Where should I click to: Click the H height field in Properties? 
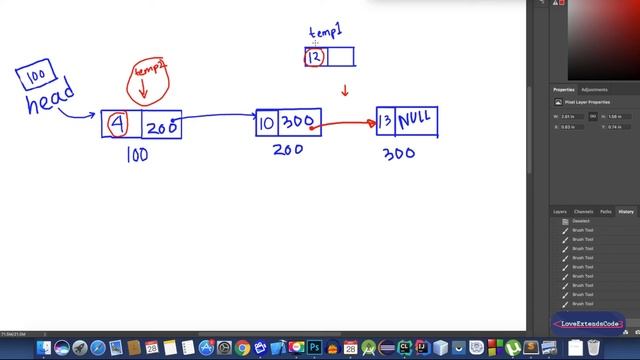pos(619,117)
